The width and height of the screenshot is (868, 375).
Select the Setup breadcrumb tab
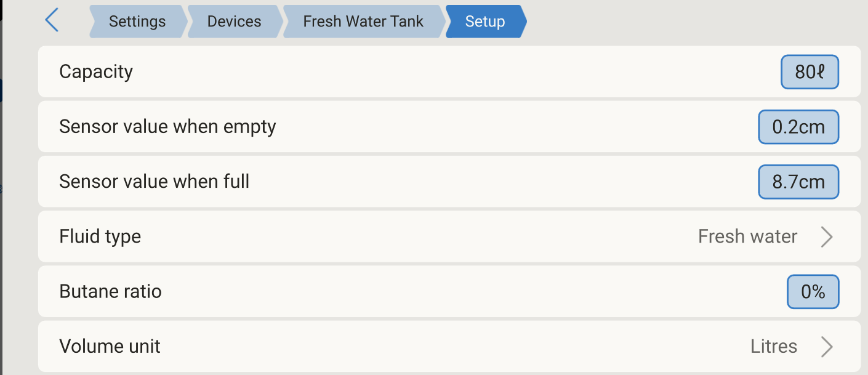click(x=485, y=22)
